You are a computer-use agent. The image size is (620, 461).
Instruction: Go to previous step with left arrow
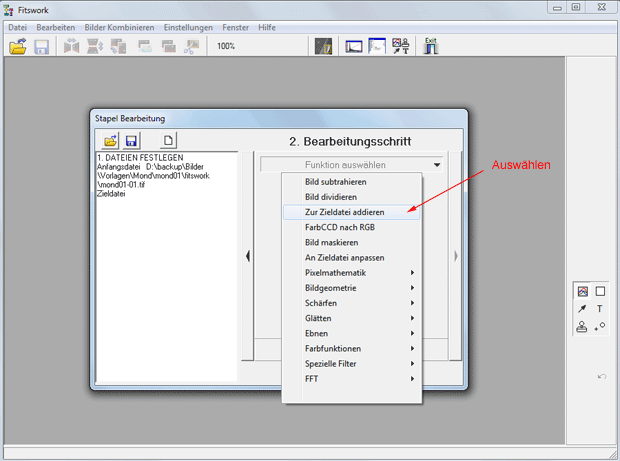point(248,256)
